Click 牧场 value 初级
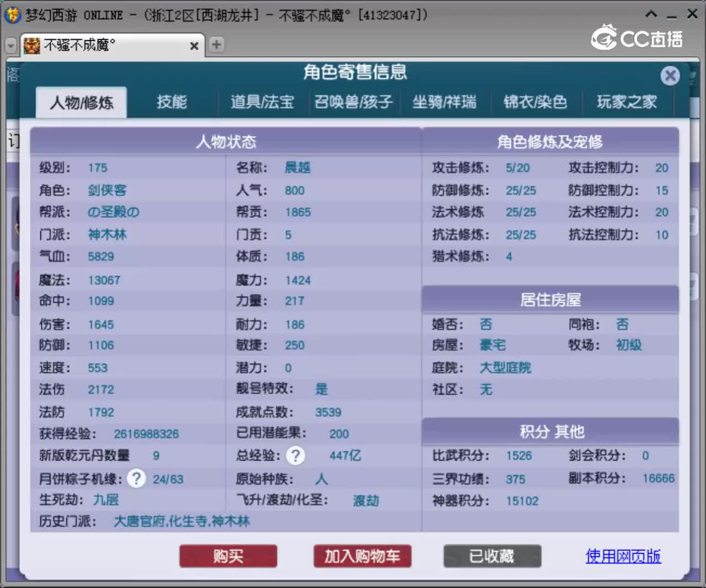 tap(629, 345)
